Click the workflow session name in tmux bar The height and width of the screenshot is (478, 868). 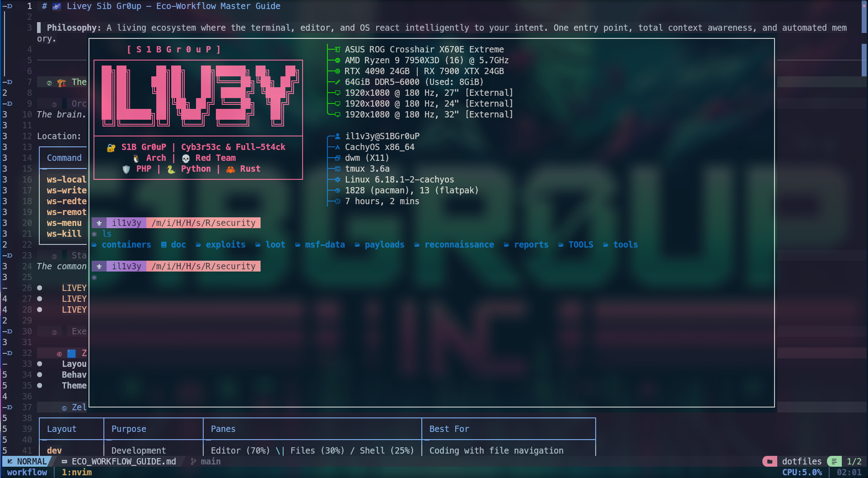(27, 472)
